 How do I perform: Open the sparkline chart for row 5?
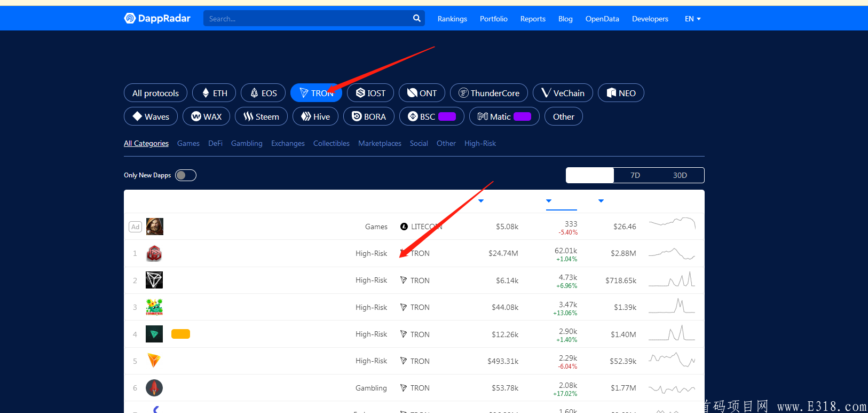pyautogui.click(x=672, y=361)
